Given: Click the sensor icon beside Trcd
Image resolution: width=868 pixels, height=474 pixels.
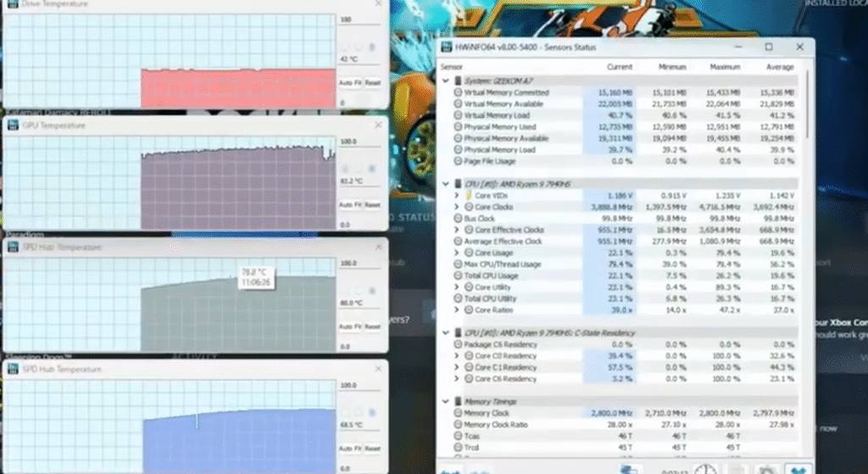Looking at the screenshot, I should point(458,448).
